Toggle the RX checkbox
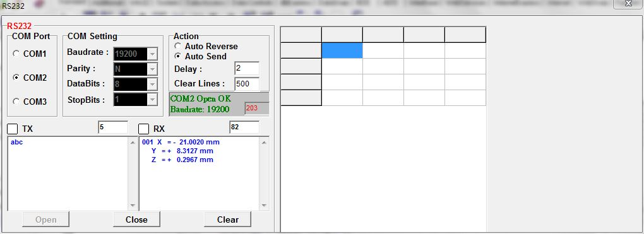The height and width of the screenshot is (234, 644). coord(144,129)
